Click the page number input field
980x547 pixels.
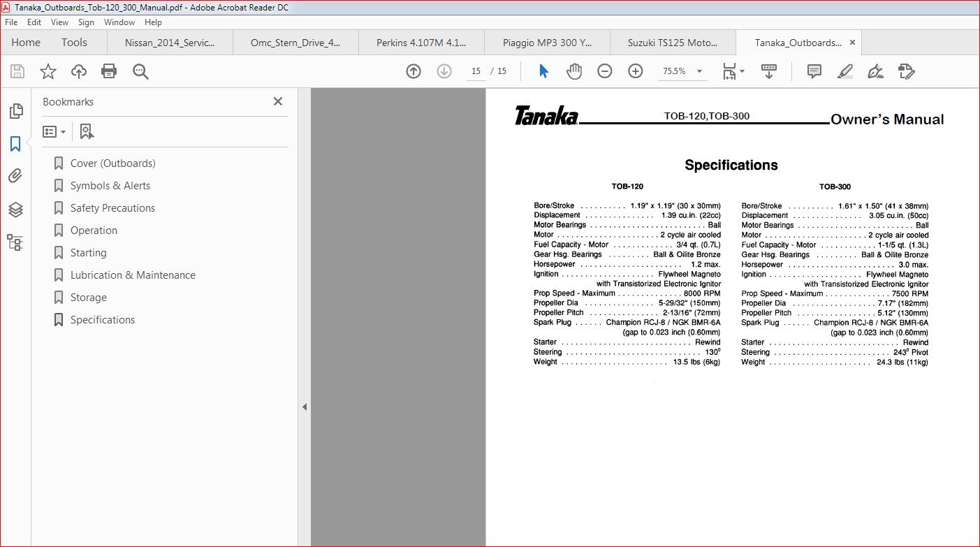(x=476, y=71)
